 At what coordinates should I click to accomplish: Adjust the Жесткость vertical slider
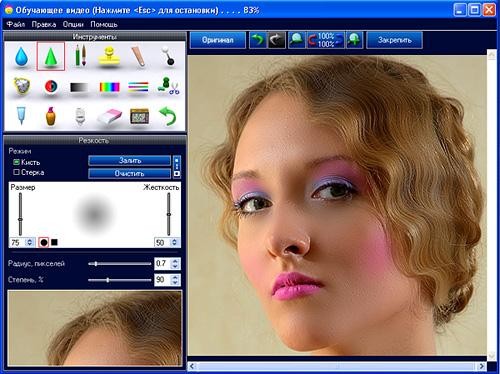coord(169,214)
